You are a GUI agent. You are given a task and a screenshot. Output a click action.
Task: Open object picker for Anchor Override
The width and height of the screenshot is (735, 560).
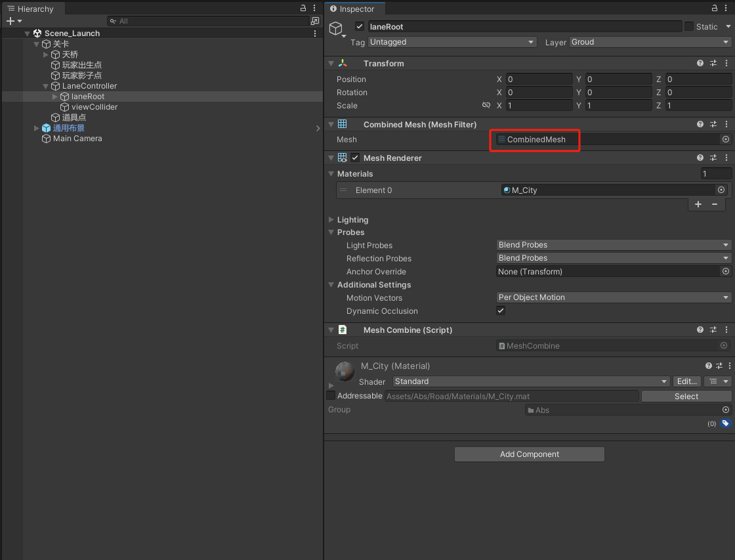point(726,271)
